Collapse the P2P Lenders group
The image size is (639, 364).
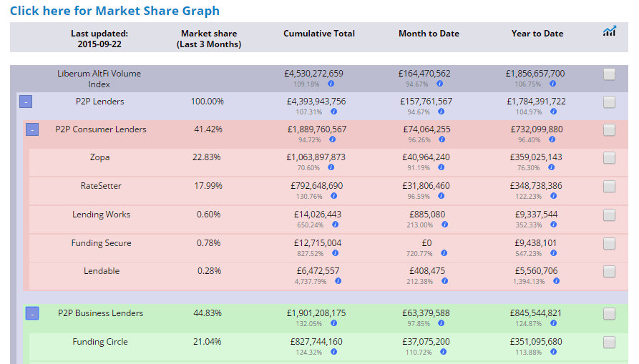tap(25, 102)
